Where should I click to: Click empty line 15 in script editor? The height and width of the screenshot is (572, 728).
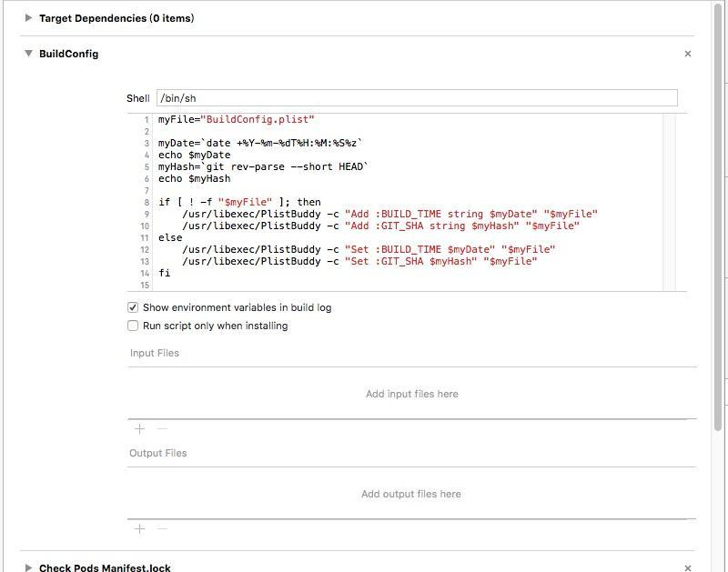click(409, 285)
